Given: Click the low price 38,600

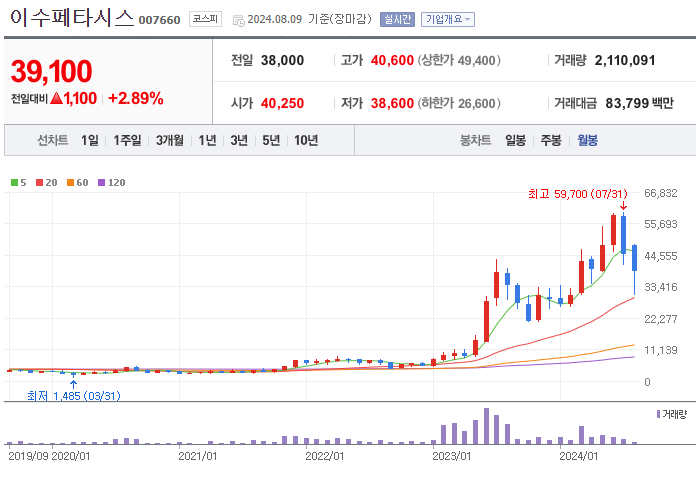Looking at the screenshot, I should [x=392, y=103].
